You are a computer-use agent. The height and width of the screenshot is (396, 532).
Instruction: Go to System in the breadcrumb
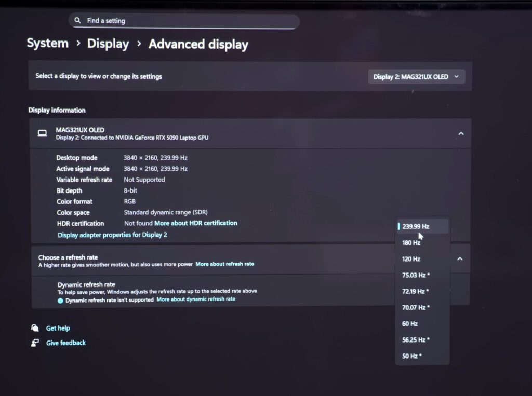[x=48, y=44]
